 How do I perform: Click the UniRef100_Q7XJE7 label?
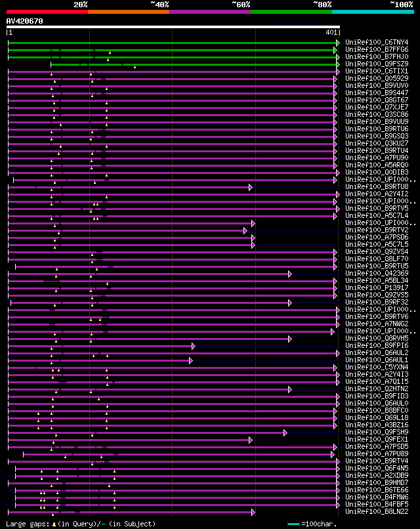click(x=377, y=107)
